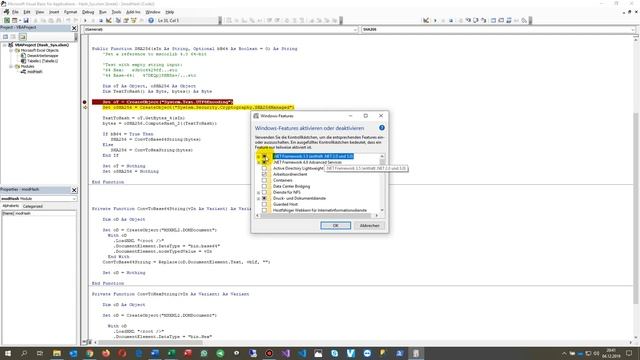Toggle .NET Framework 4.8 Advanced Services checkbox

coord(264,162)
